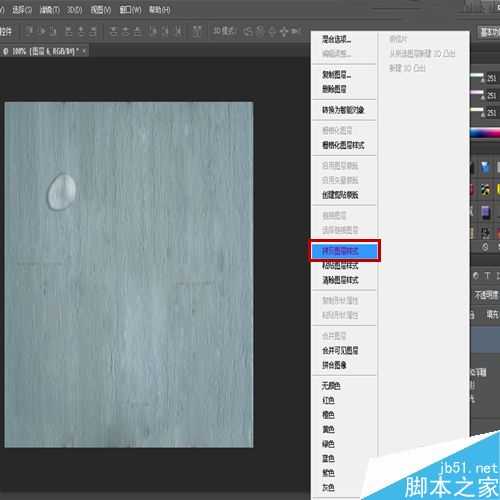Click the align horizontal centers icon
Viewport: 500px width, 500px height.
pyautogui.click(x=81, y=32)
